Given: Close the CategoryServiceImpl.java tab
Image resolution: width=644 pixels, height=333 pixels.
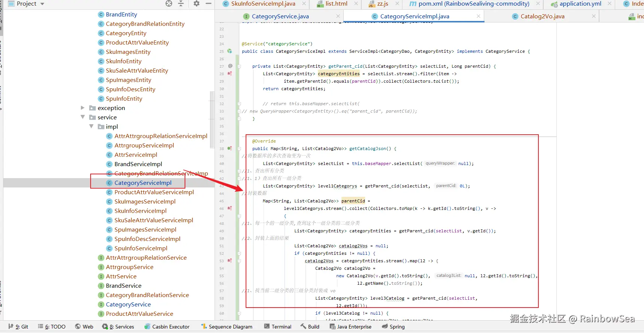Looking at the screenshot, I should click(x=479, y=16).
